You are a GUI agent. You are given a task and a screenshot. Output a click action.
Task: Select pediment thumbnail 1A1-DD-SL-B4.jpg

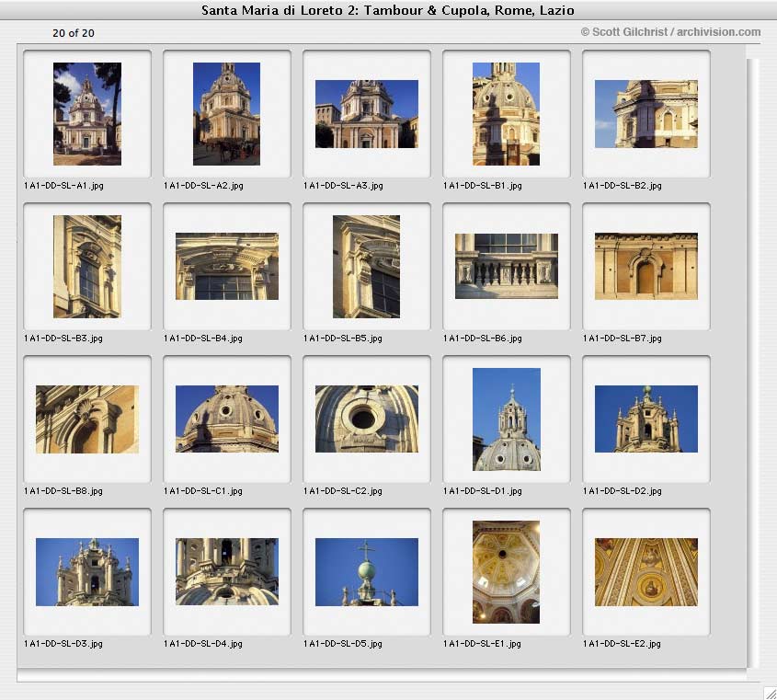pyautogui.click(x=227, y=266)
